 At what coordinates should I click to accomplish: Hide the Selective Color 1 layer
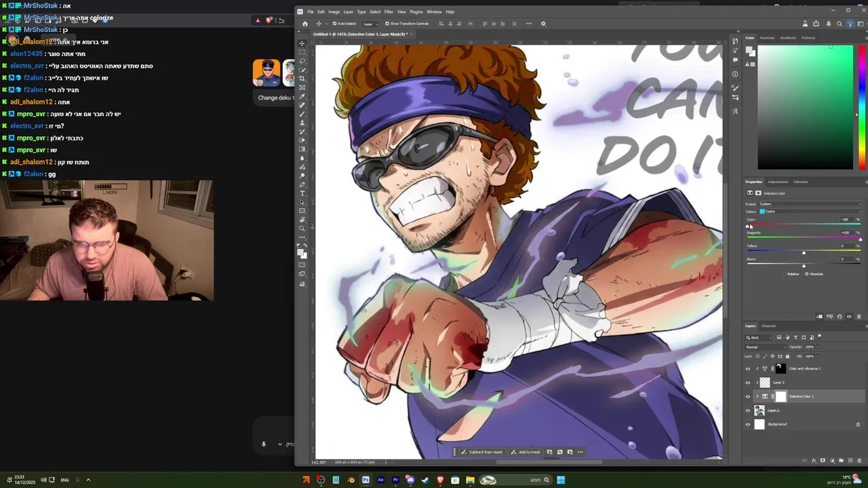pyautogui.click(x=748, y=396)
